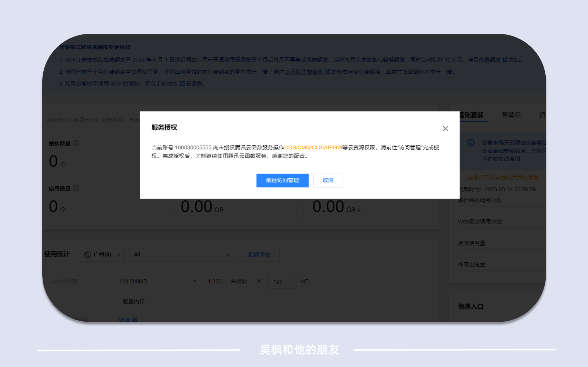Click the 0.00 GB·s usage value

[336, 206]
